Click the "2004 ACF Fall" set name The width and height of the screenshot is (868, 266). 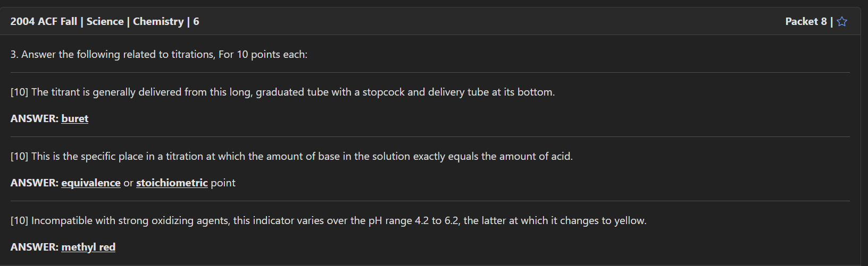(44, 22)
